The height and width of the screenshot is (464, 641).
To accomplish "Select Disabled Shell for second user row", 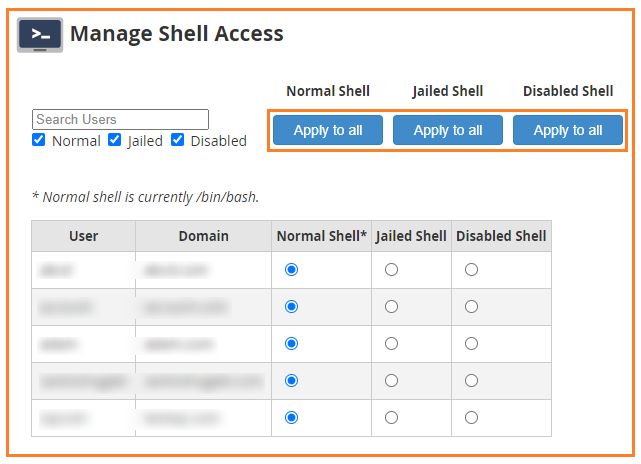I will (471, 307).
